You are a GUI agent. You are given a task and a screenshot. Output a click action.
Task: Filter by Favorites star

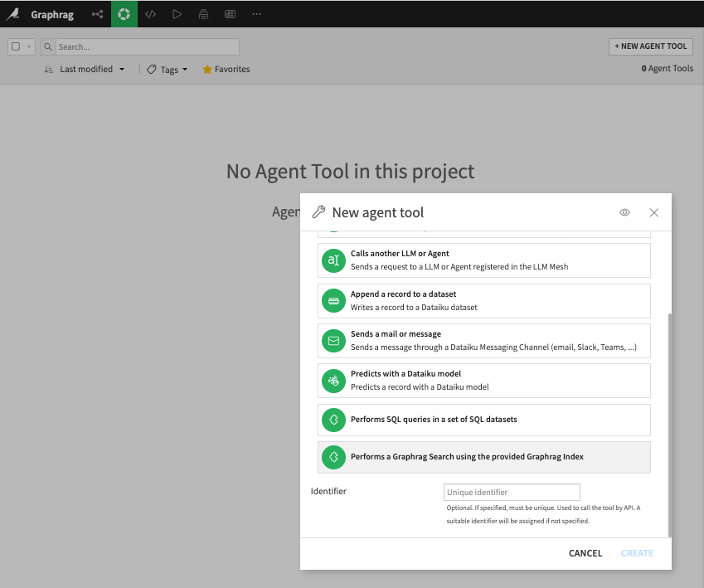click(226, 69)
